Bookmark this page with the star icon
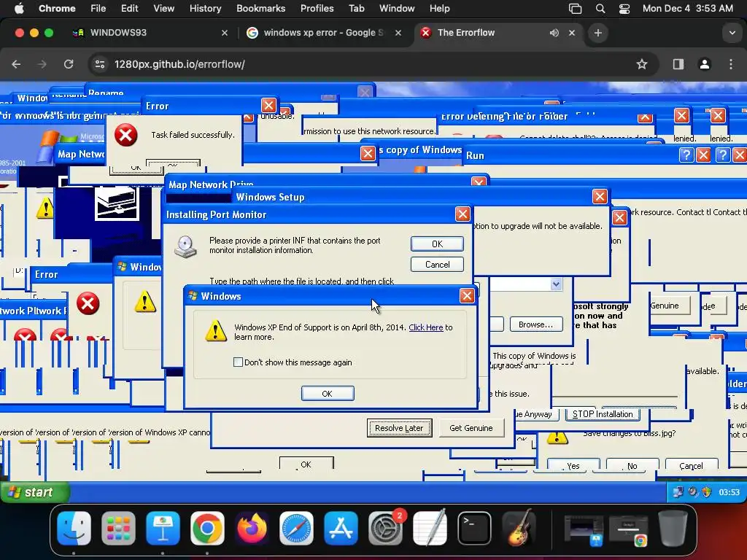 click(642, 64)
